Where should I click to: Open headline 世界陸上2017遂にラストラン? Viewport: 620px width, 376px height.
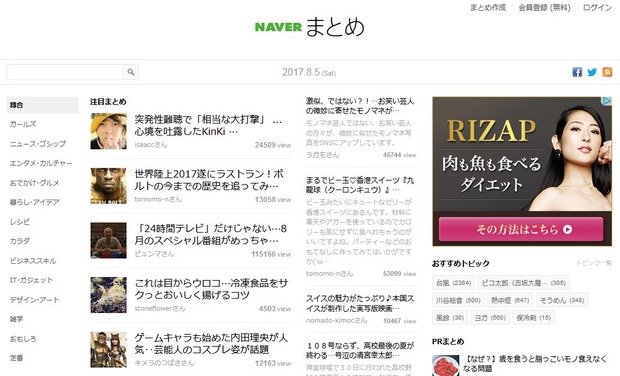point(209,180)
